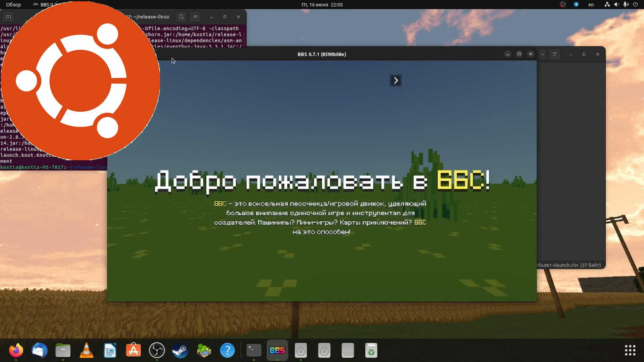Screen dimensions: 644x362
Task: Launch VLC media player from the dock
Action: coord(87,350)
